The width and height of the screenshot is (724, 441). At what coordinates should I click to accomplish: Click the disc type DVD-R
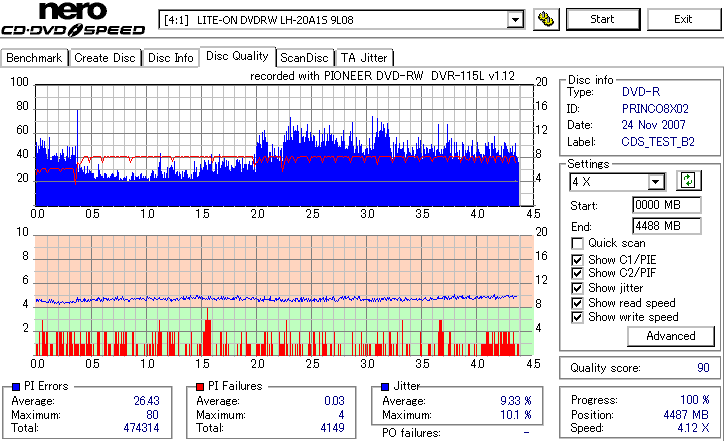pyautogui.click(x=641, y=92)
